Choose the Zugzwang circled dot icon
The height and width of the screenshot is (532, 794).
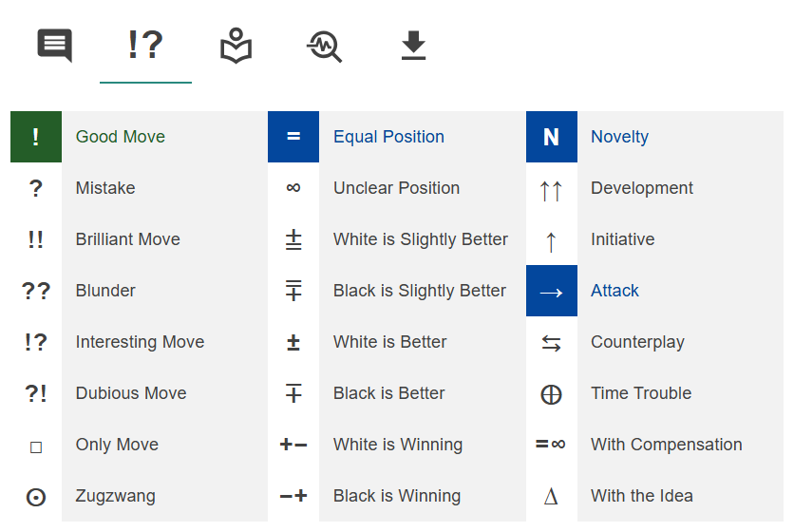pyautogui.click(x=36, y=496)
